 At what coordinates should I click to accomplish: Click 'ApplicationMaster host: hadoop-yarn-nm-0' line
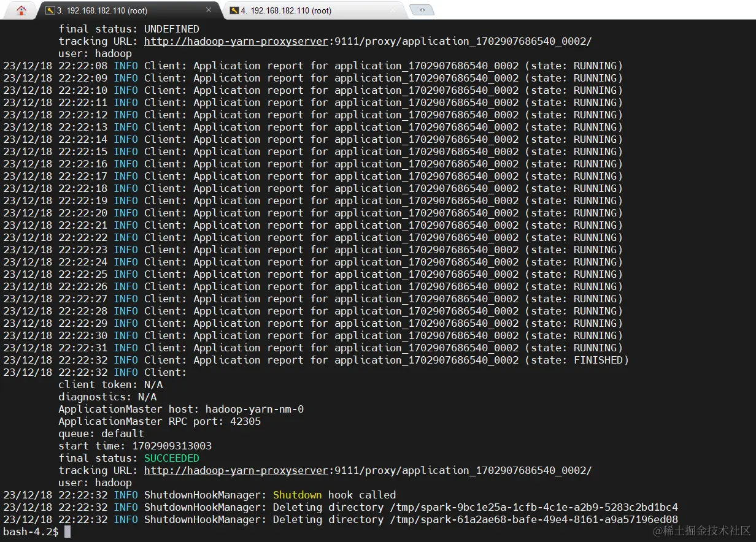181,409
